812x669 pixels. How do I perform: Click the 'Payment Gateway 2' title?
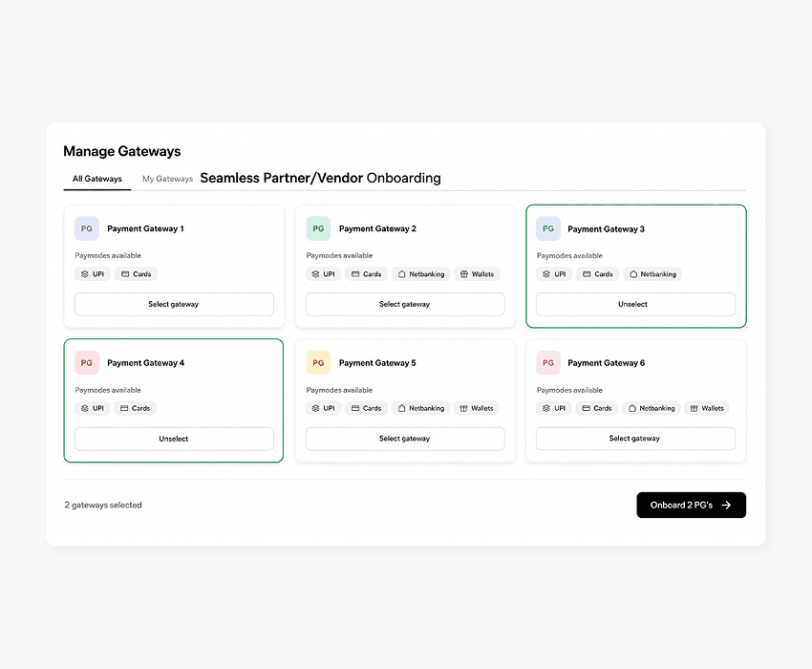(377, 228)
